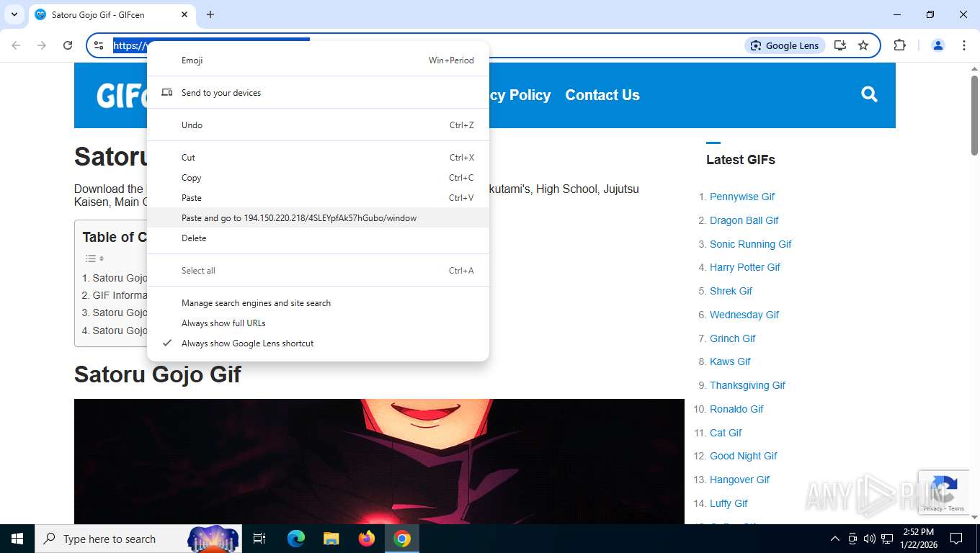Screen dimensions: 980x553
Task: Open the Kaws Gif link
Action: tap(730, 361)
